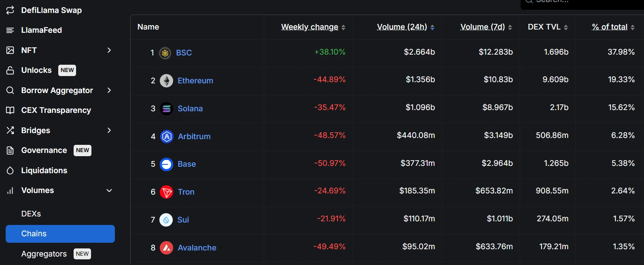Click the Volumes bar chart icon
644x265 pixels.
(11, 191)
